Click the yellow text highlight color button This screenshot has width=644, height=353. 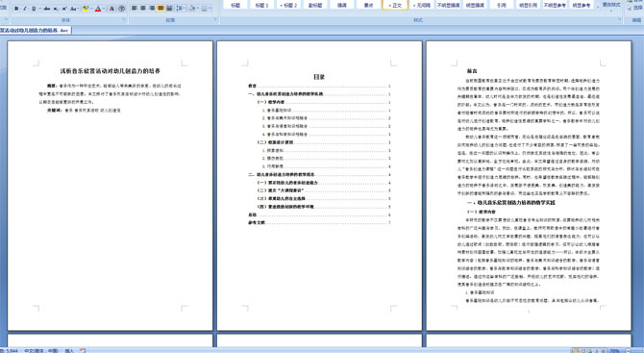click(x=86, y=9)
